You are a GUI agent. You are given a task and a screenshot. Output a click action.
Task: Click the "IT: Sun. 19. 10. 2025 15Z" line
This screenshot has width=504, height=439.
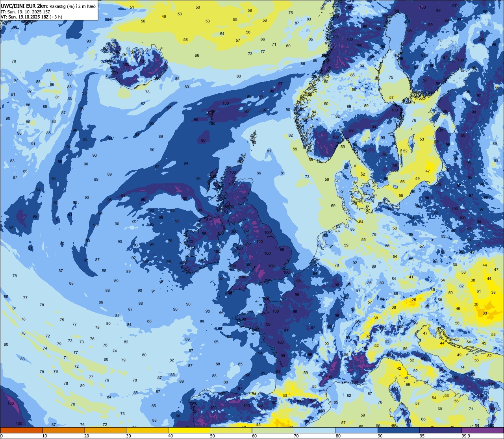(x=25, y=12)
